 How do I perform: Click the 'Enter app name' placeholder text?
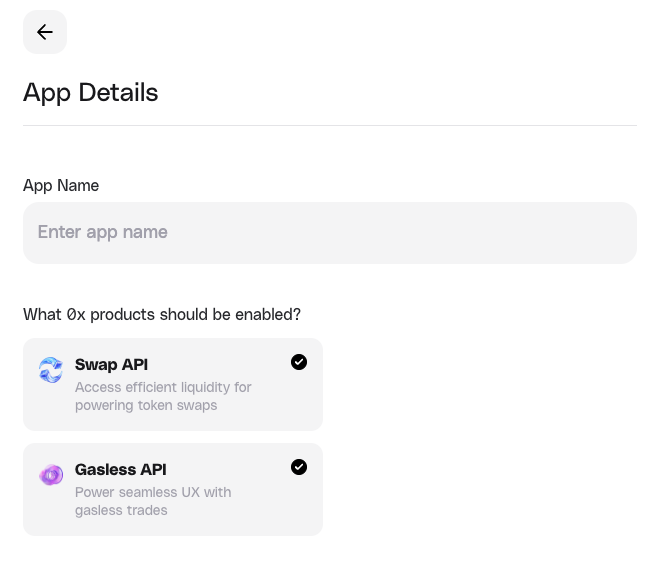[x=103, y=232]
